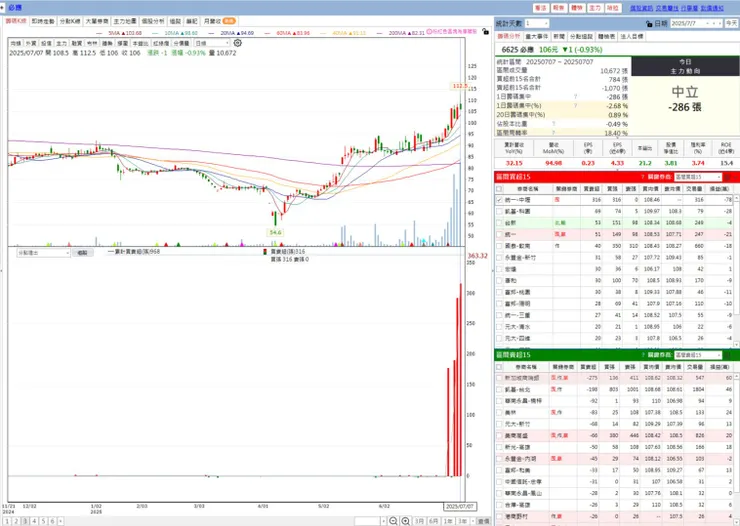Screen dimensions: 740x526
Task: Switch to the 即時走勢 tab
Action: tap(43, 21)
